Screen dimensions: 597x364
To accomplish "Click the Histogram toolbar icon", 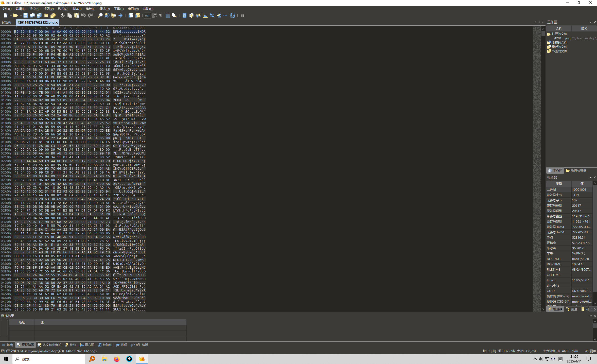I will (x=205, y=16).
